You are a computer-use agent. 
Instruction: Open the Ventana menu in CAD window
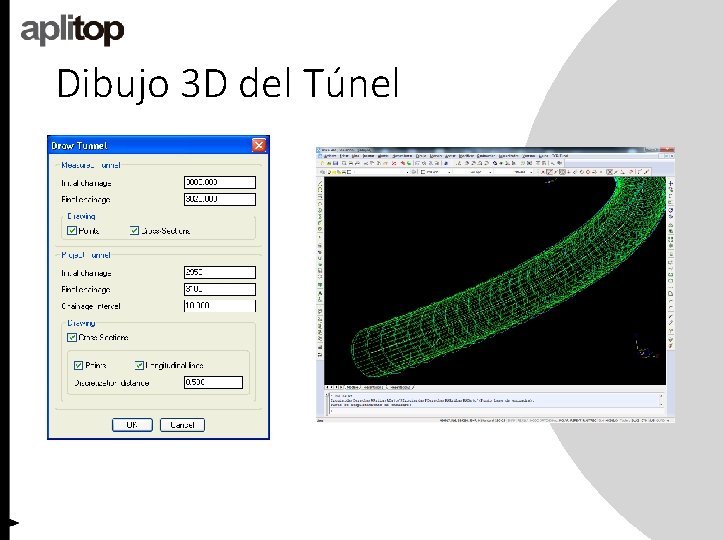pyautogui.click(x=528, y=156)
